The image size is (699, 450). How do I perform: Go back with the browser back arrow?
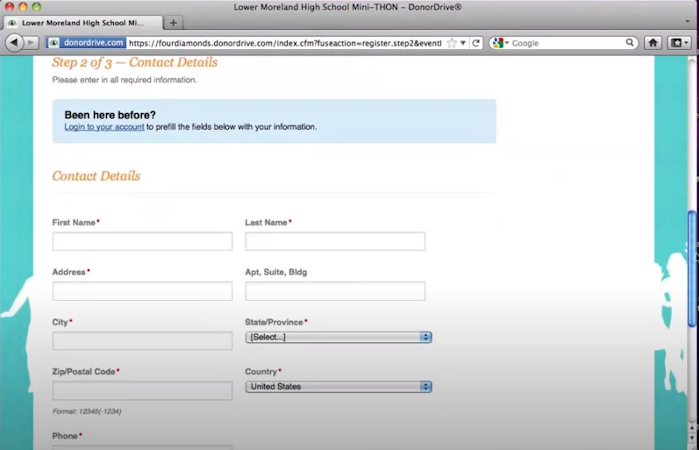click(x=14, y=42)
